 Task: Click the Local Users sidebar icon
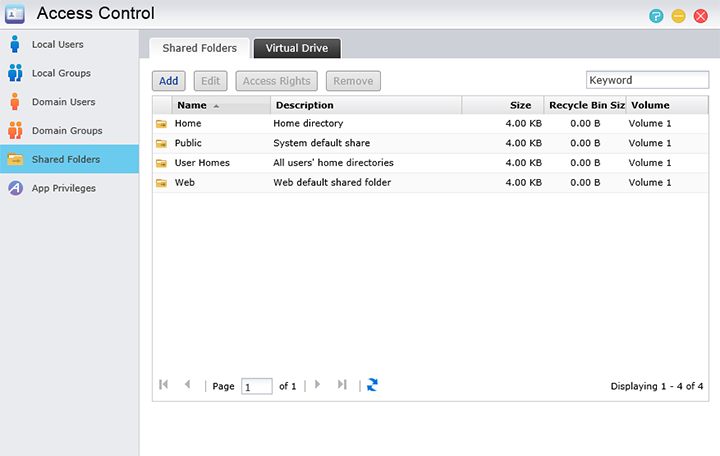pos(15,45)
